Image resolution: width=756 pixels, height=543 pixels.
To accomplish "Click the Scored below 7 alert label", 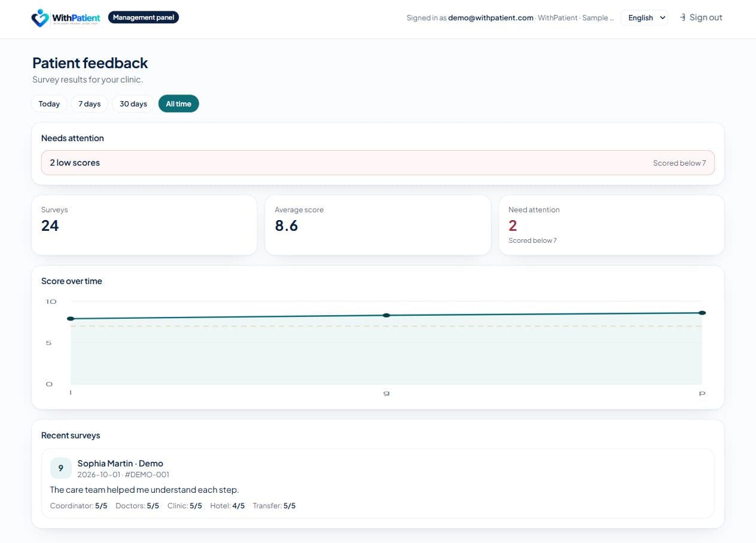I will pos(679,163).
